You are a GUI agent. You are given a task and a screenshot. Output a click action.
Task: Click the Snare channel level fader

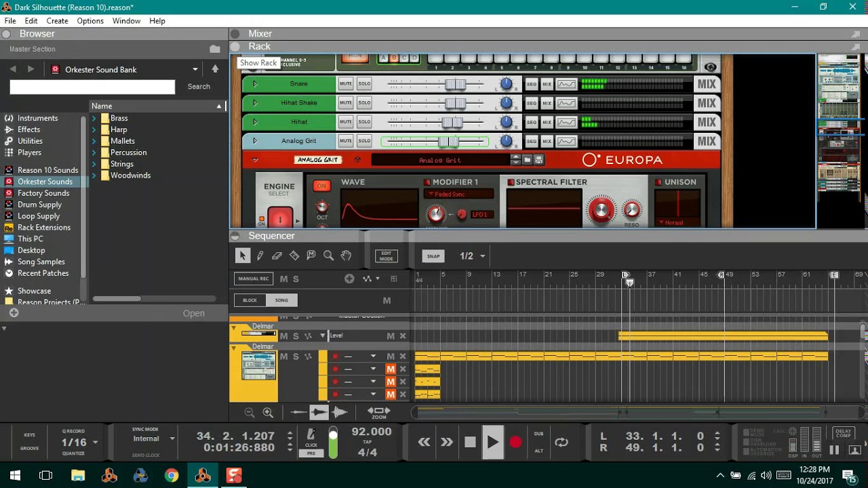pos(455,84)
